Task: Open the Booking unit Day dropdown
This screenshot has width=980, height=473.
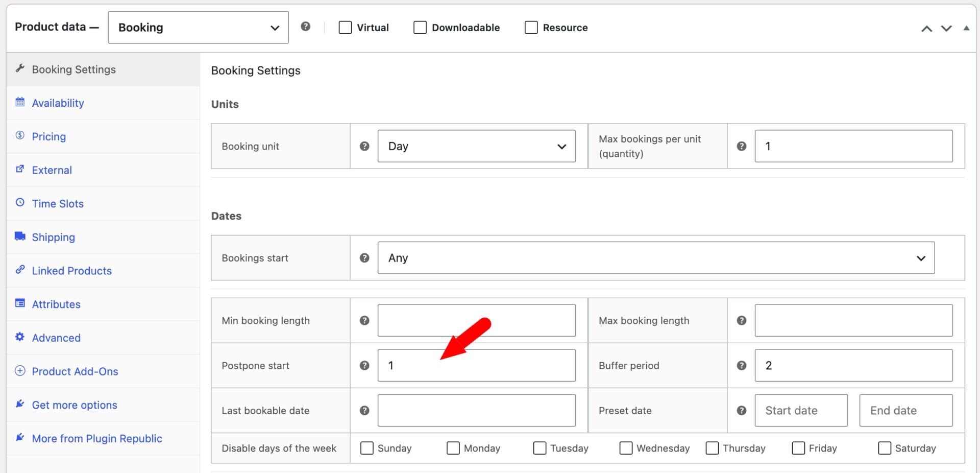Action: [x=476, y=146]
